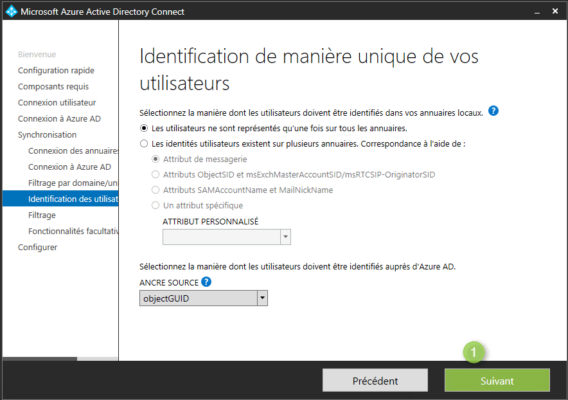Open the ATTRIBUT PERSONNALISÉ dropdown
This screenshot has width=568, height=400.
pos(226,237)
